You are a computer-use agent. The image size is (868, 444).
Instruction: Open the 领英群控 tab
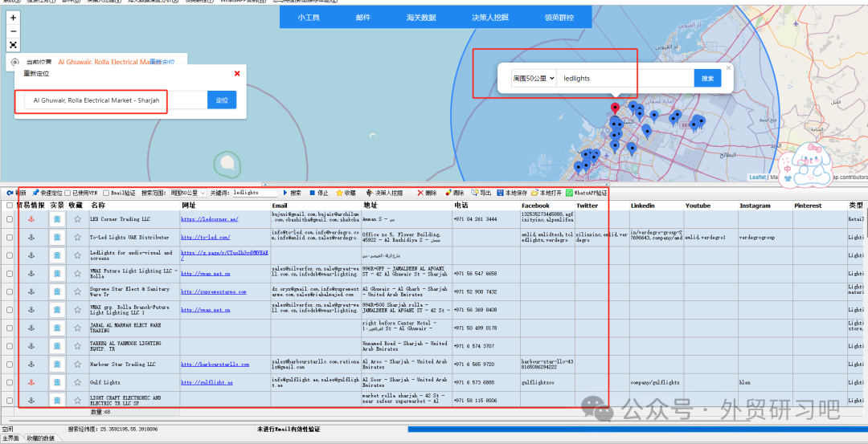coord(559,18)
